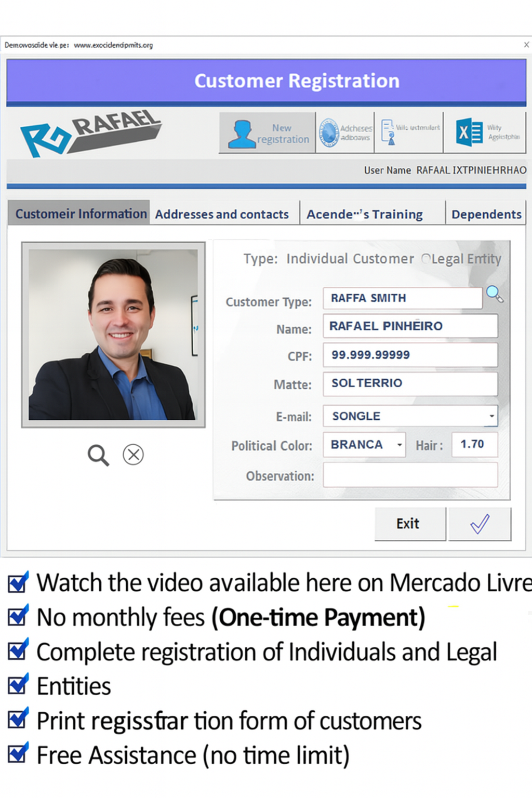Select the customer form document toolbar icon
532x798 pixels.
tap(408, 131)
